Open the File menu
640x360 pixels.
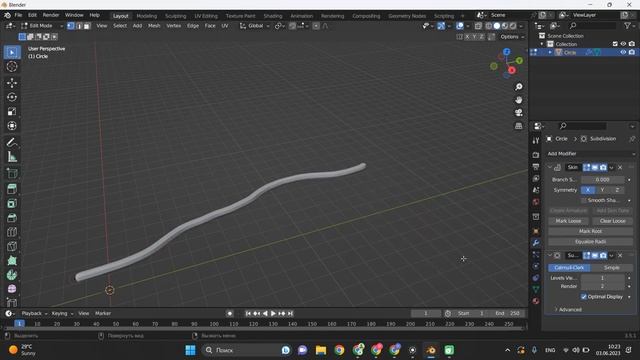click(18, 15)
